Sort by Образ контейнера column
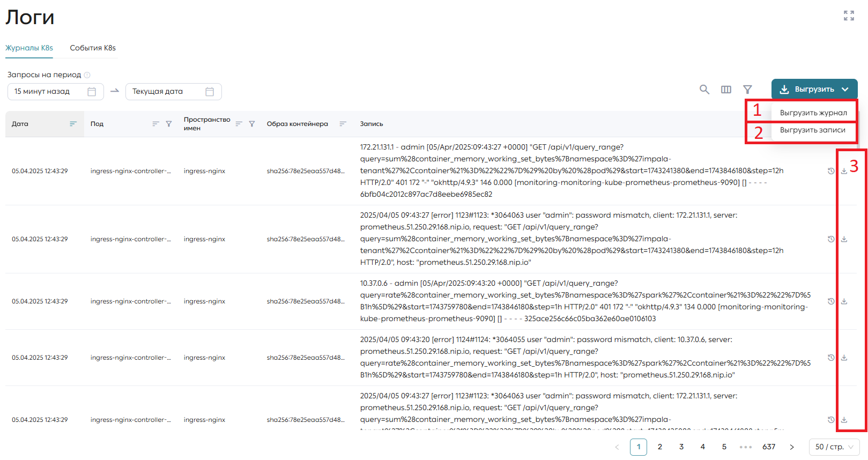Viewport: 868px width, 460px height. click(343, 124)
